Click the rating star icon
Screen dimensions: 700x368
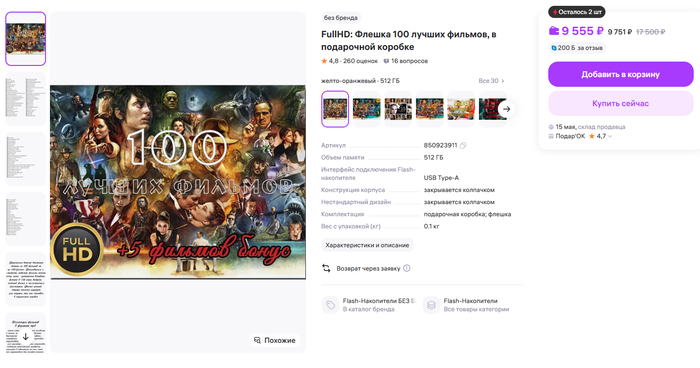[324, 61]
